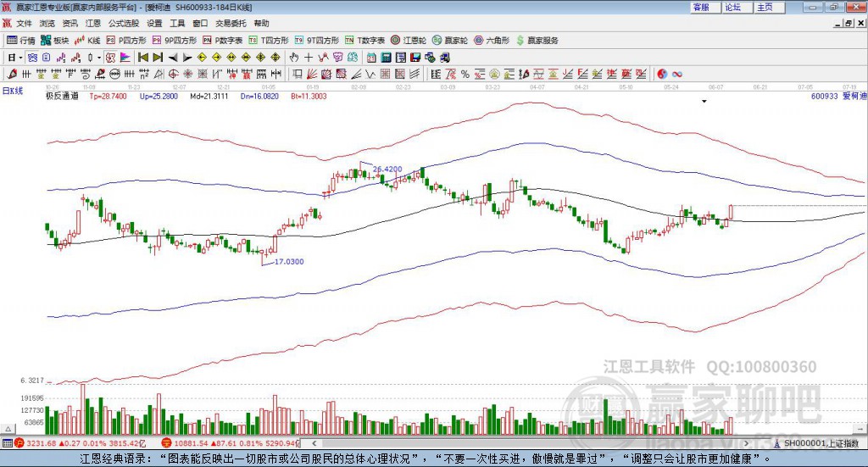Open the 帮助 menu
868x467 pixels.
tap(261, 23)
